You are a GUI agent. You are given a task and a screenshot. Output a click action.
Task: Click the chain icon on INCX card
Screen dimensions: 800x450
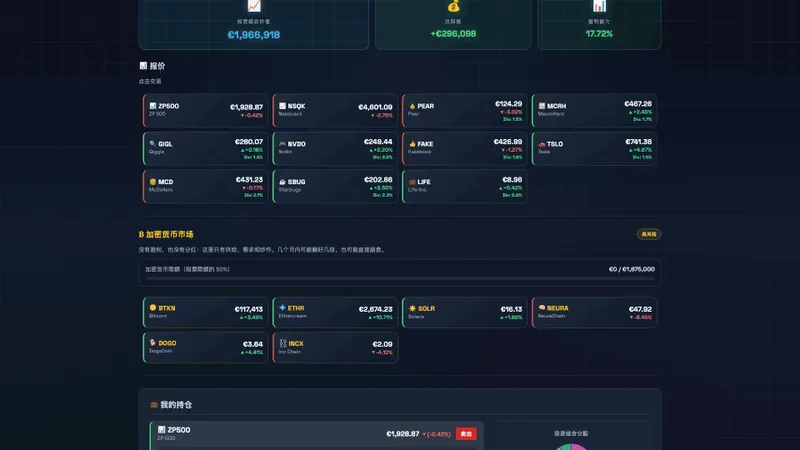[283, 343]
